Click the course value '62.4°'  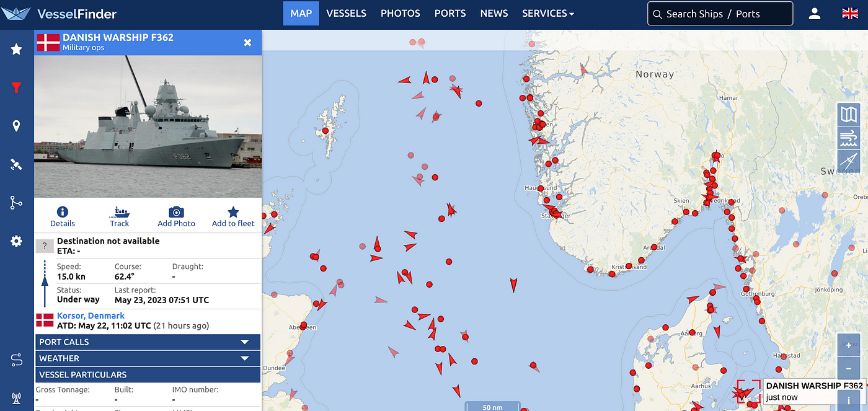tap(125, 277)
